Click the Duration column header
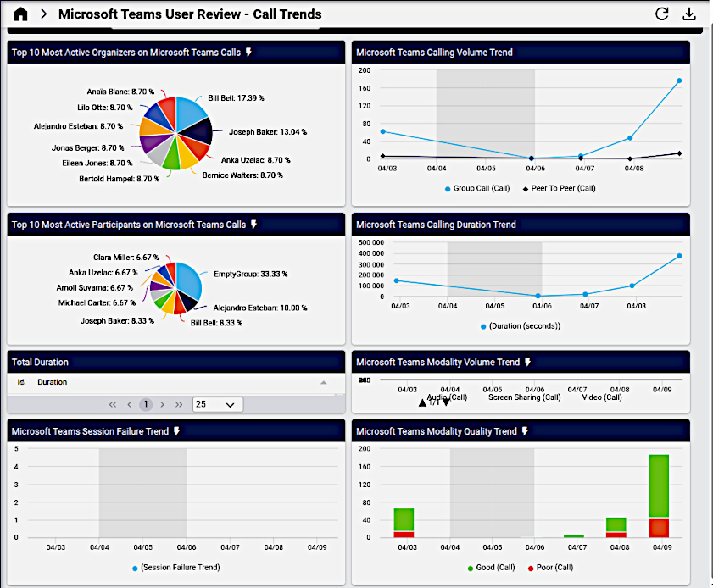The height and width of the screenshot is (588, 713). (53, 382)
